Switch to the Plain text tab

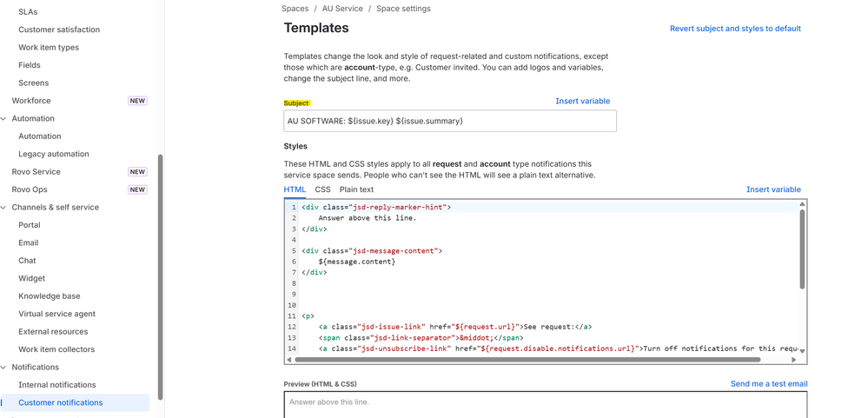tap(356, 189)
